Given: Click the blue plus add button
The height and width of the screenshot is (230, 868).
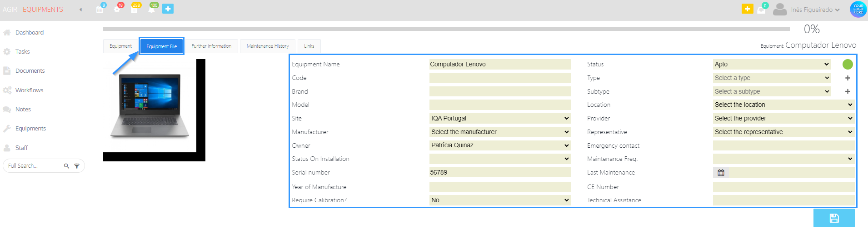Looking at the screenshot, I should click(168, 9).
